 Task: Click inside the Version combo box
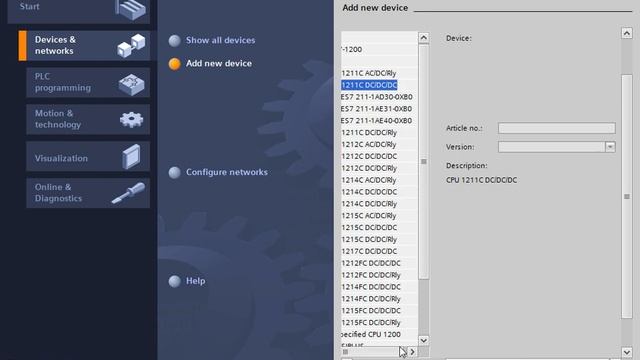[x=551, y=147]
